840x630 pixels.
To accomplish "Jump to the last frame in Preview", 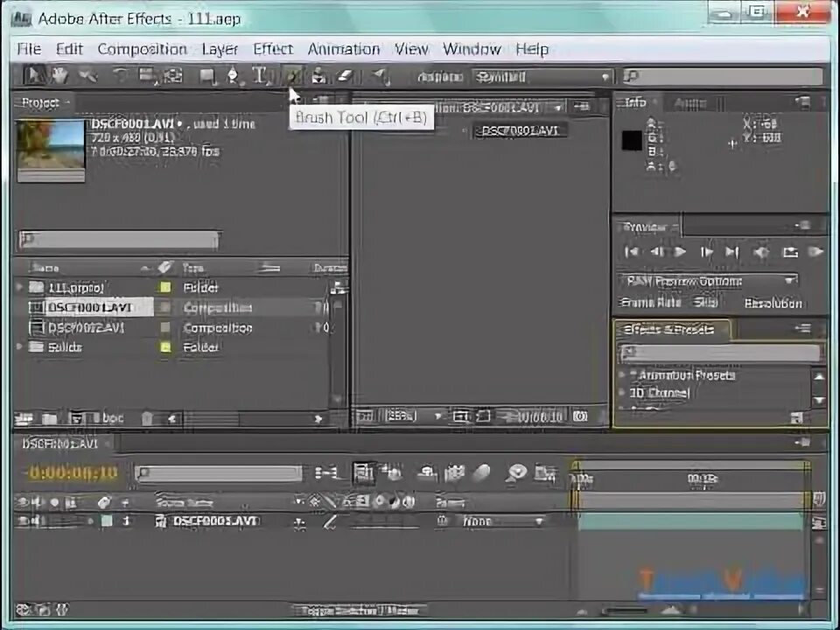I will [731, 252].
